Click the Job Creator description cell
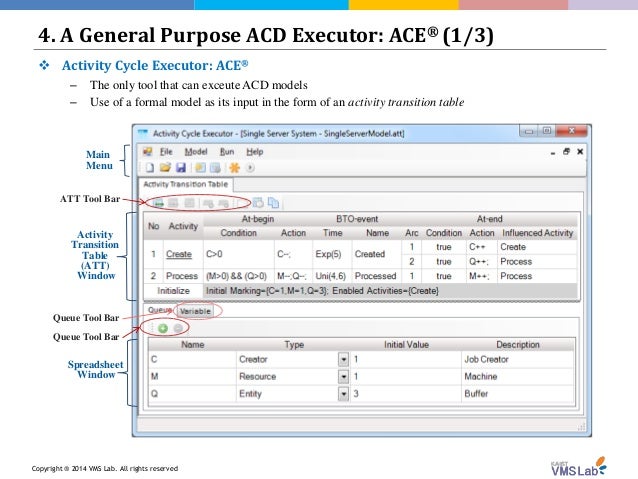The height and width of the screenshot is (479, 638). (518, 359)
